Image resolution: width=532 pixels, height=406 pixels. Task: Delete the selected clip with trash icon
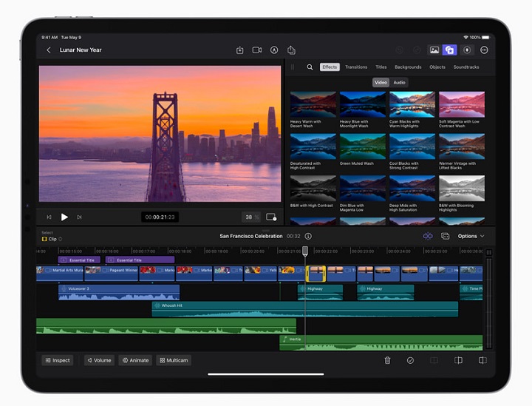point(387,360)
